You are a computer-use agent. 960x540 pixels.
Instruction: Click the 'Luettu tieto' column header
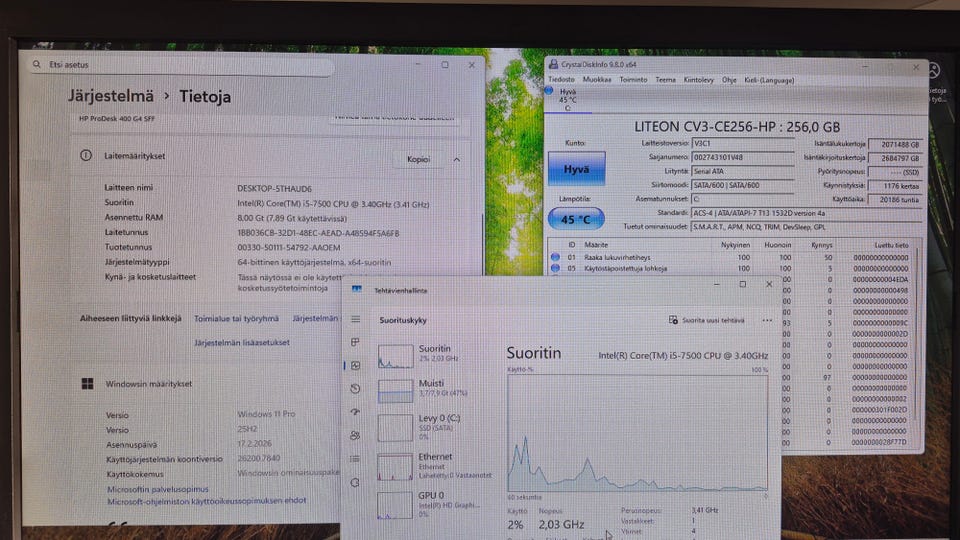point(891,245)
